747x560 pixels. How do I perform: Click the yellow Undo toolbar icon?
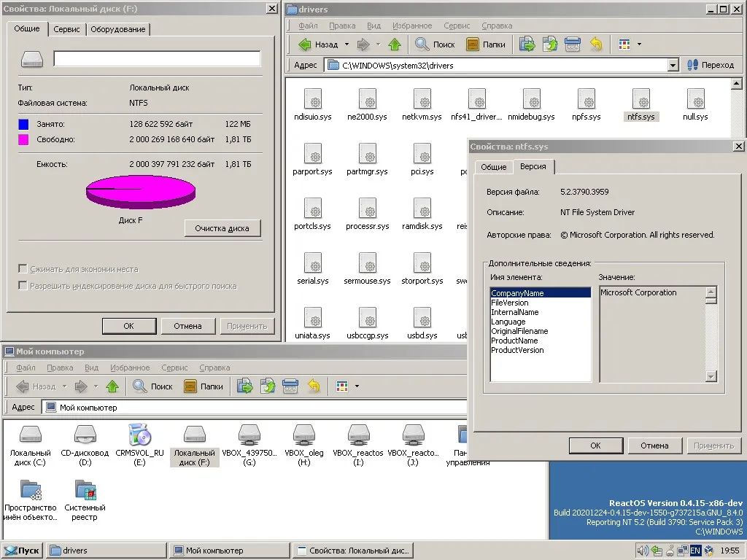(x=596, y=43)
